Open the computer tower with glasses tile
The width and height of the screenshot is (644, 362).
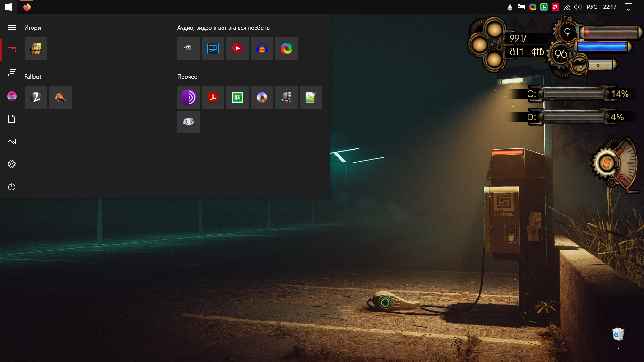click(x=287, y=98)
